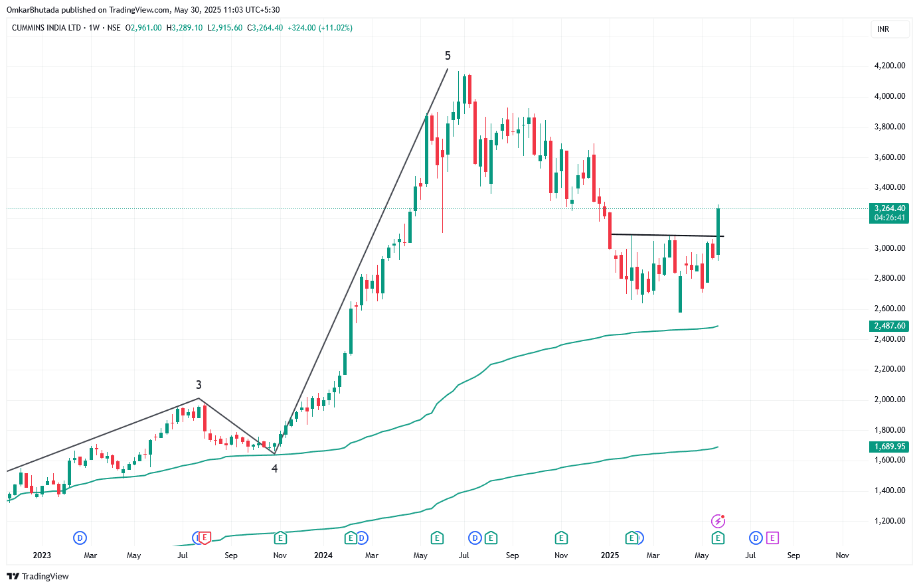Select the earnings marker at November 2023
This screenshot has width=919, height=588.
[x=280, y=538]
